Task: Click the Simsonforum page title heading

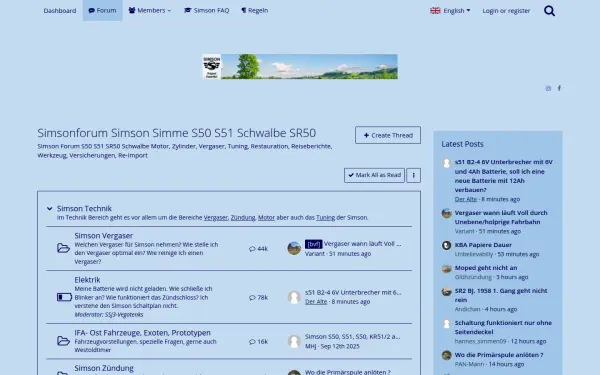Action: [x=176, y=133]
